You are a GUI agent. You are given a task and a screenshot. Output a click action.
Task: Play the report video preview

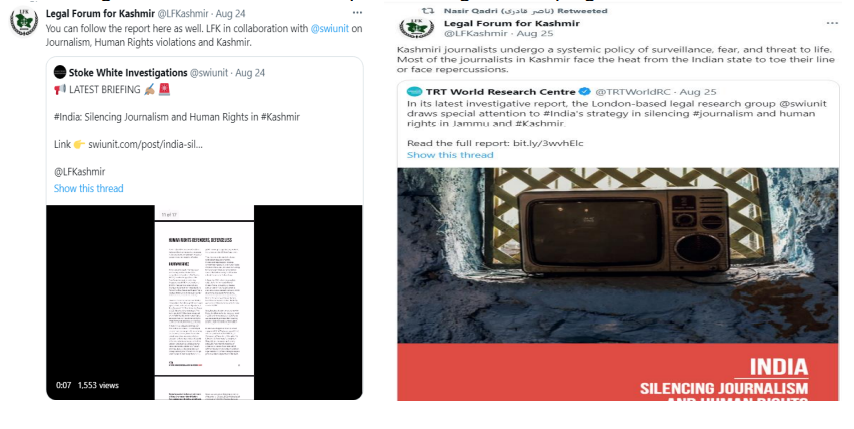[204, 302]
